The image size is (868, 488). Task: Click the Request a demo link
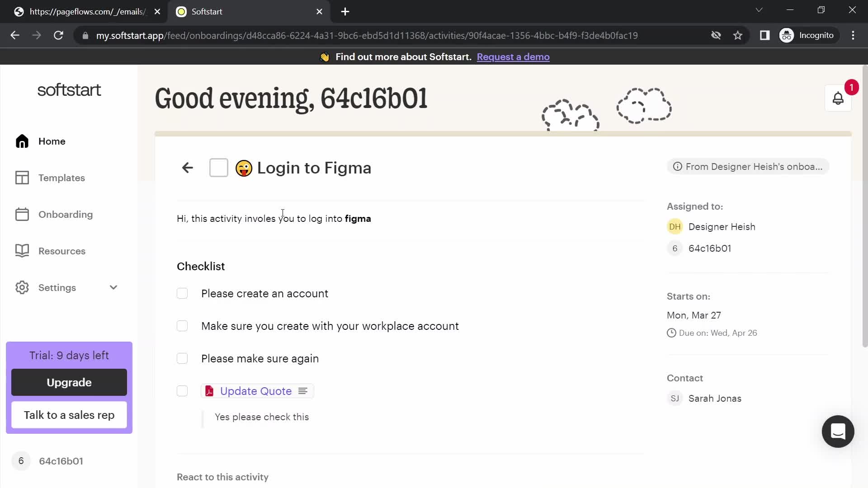coord(513,56)
